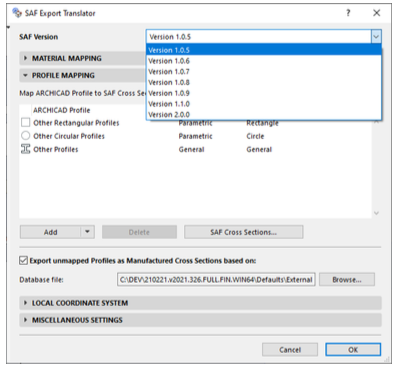396x369 pixels.
Task: Click the help question mark button
Action: point(348,13)
